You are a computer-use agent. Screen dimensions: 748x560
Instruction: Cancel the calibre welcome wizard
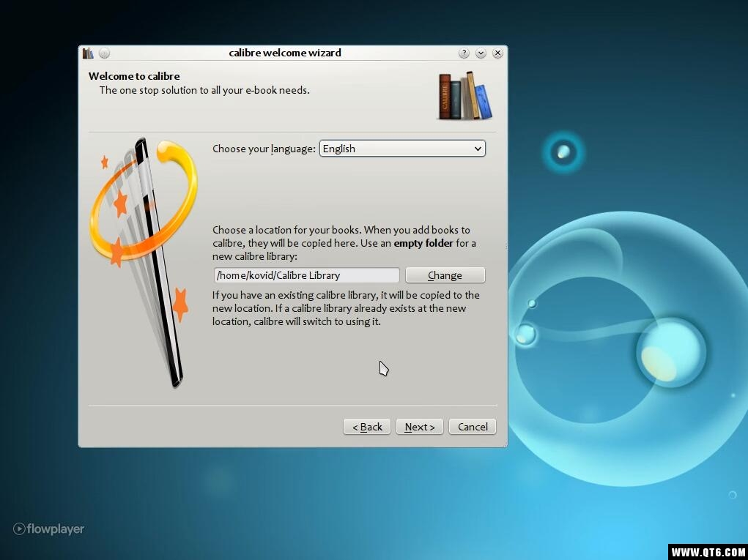click(473, 427)
